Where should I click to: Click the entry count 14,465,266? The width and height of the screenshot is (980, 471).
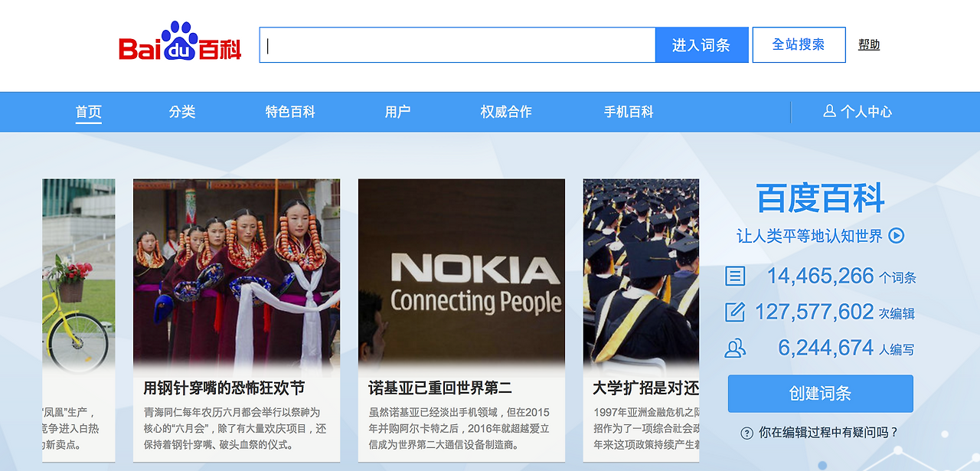[x=820, y=276]
